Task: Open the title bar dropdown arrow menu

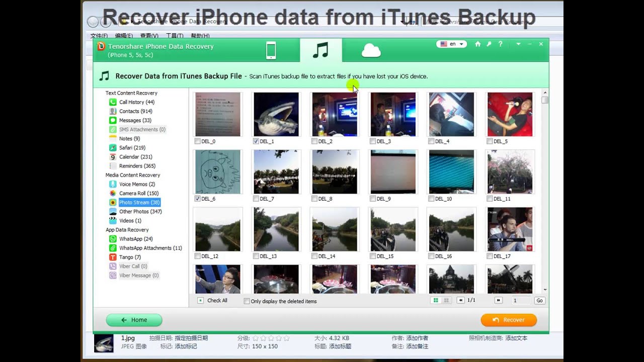Action: click(x=518, y=44)
